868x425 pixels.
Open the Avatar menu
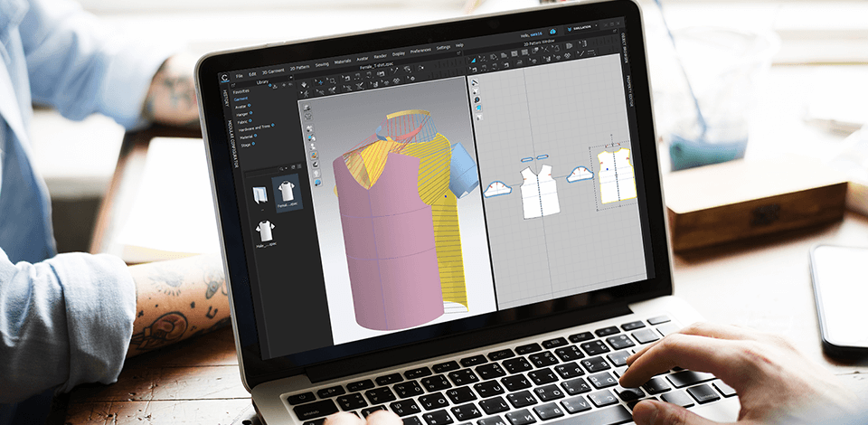click(363, 59)
